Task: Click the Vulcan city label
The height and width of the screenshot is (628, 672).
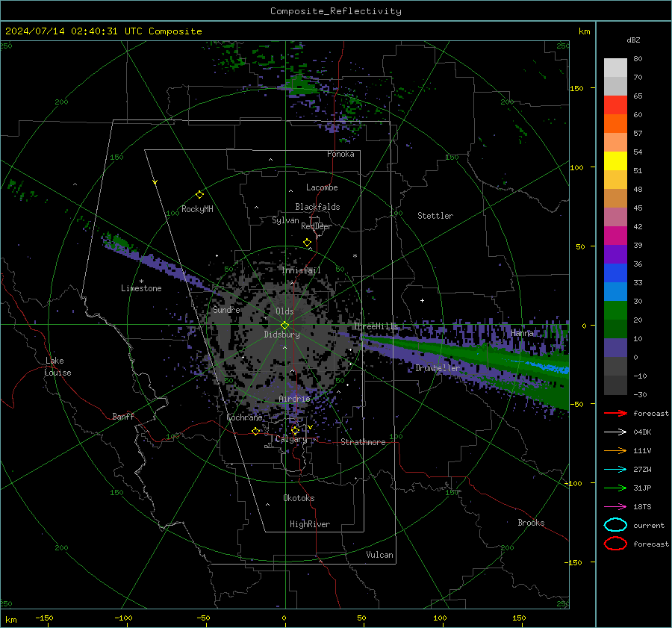Action: coord(379,555)
